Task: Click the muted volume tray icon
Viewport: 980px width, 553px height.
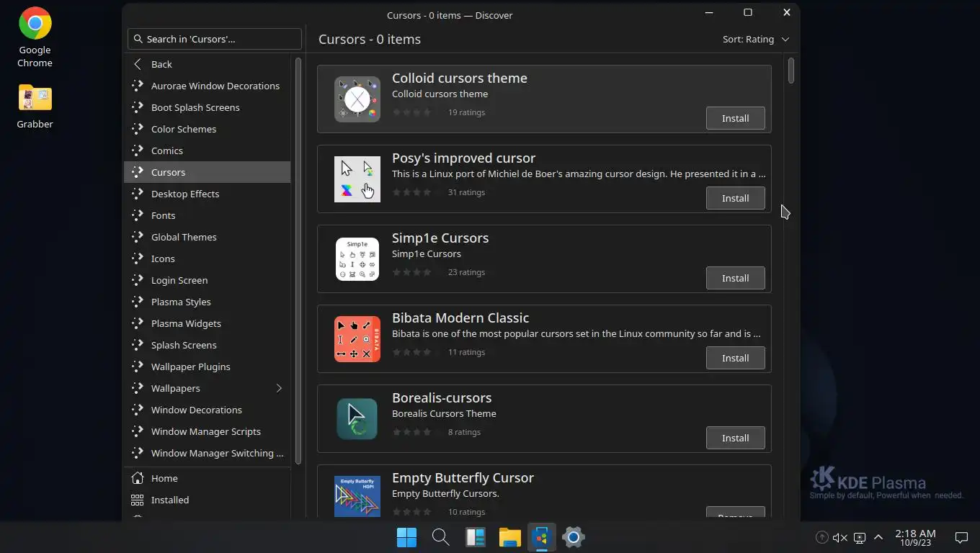Action: tap(840, 538)
